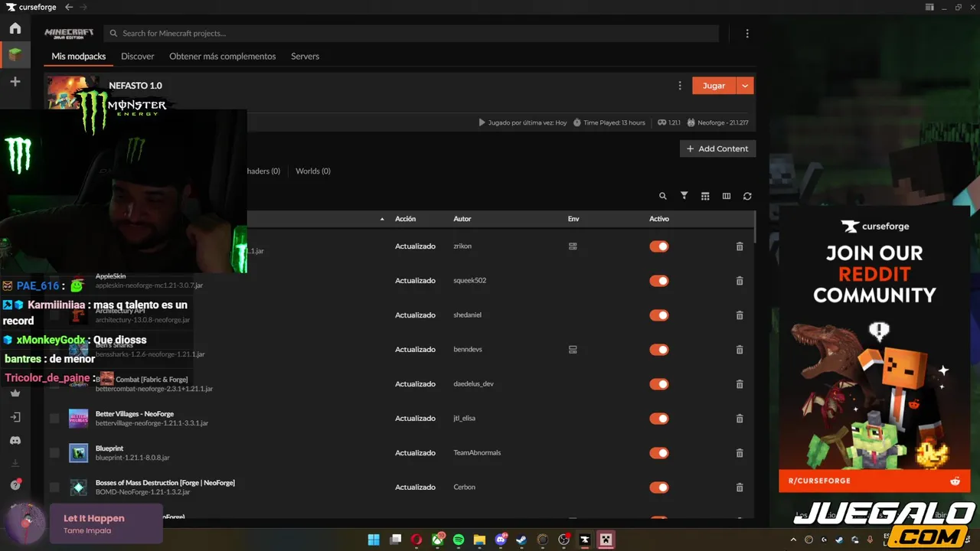
Task: Open the Worlds (0) tab
Action: [x=313, y=171]
